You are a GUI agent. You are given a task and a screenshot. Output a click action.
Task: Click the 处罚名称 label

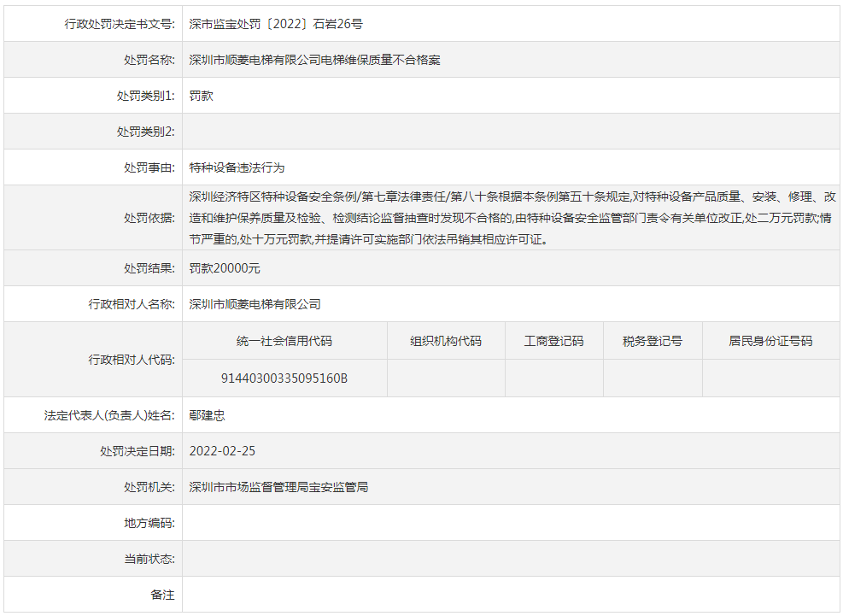tap(149, 60)
